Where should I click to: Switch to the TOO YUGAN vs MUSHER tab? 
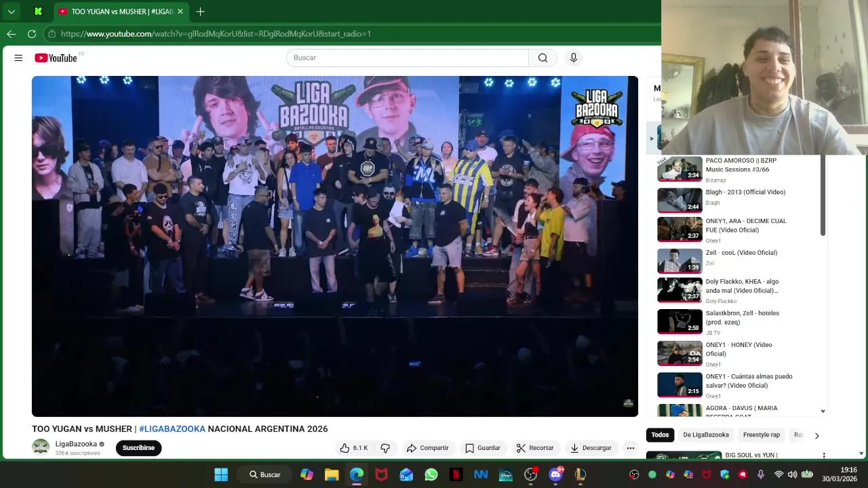(121, 12)
